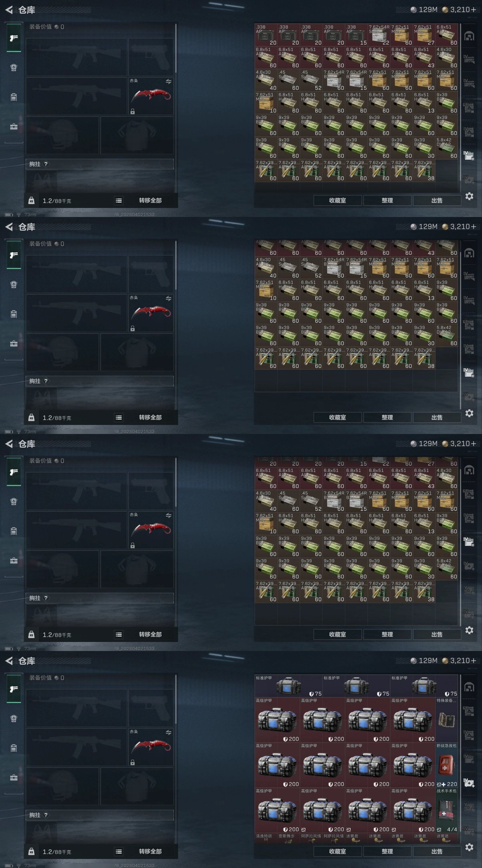482x868 pixels.
Task: Toggle the swap arrows on 赤枭 knife slot
Action: click(168, 81)
